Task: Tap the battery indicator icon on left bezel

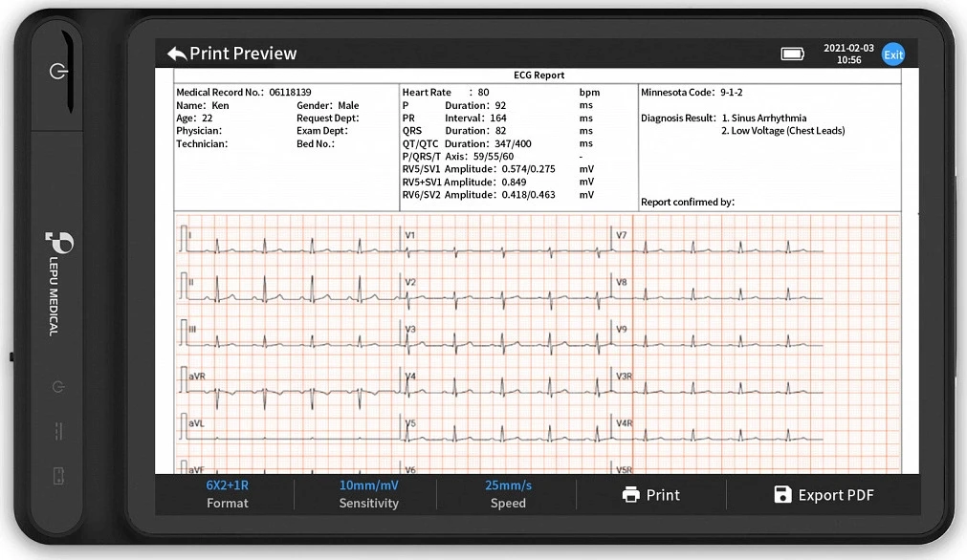Action: (x=58, y=475)
